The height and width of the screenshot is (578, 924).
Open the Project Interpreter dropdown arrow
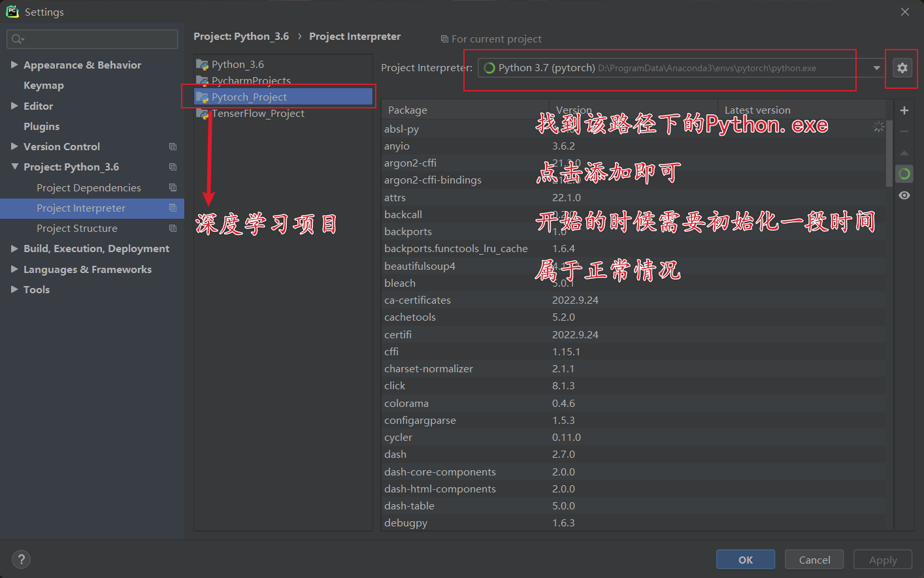point(877,68)
